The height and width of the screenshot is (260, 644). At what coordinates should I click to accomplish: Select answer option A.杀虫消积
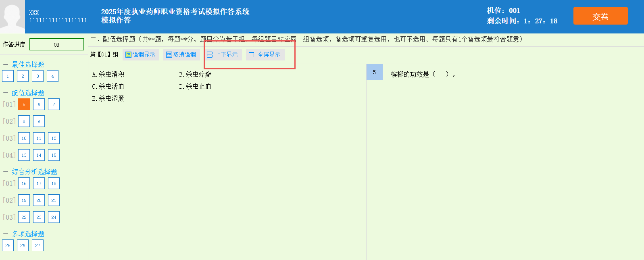108,75
